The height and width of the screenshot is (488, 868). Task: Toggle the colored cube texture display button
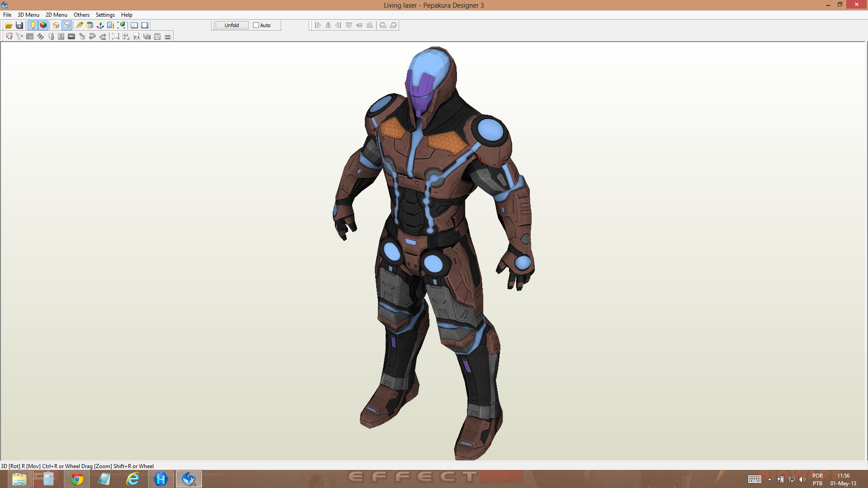click(x=43, y=25)
